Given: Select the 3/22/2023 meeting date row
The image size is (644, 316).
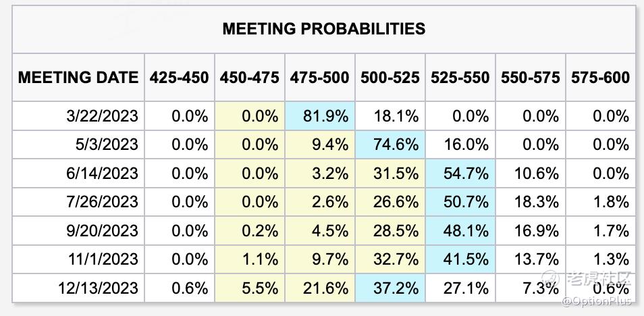Looking at the screenshot, I should pyautogui.click(x=101, y=116).
